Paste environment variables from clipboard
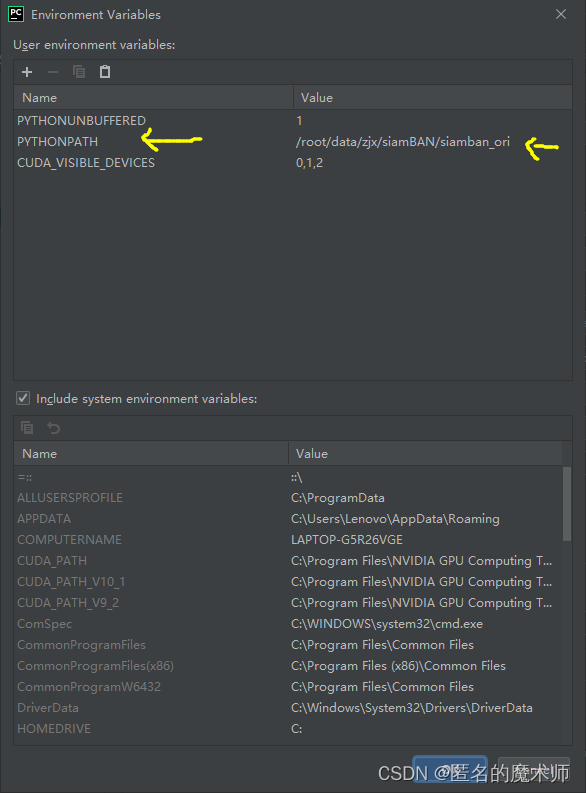Screen dimensions: 586x793 [105, 72]
